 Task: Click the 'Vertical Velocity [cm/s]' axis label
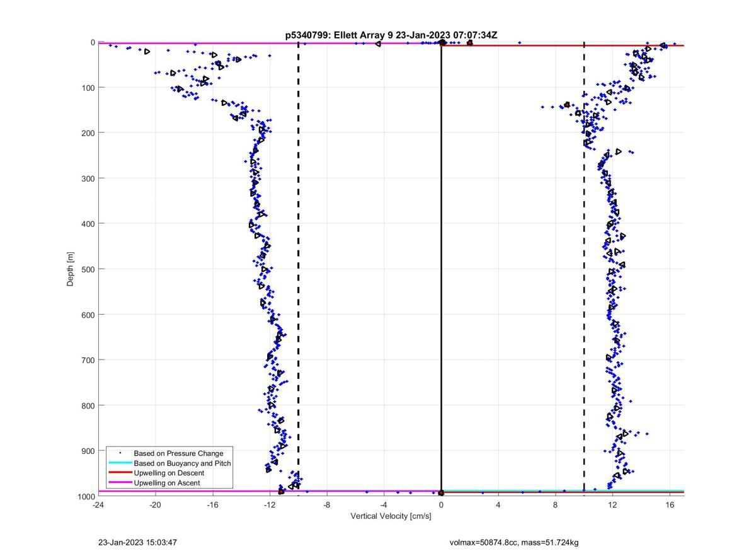coord(391,516)
